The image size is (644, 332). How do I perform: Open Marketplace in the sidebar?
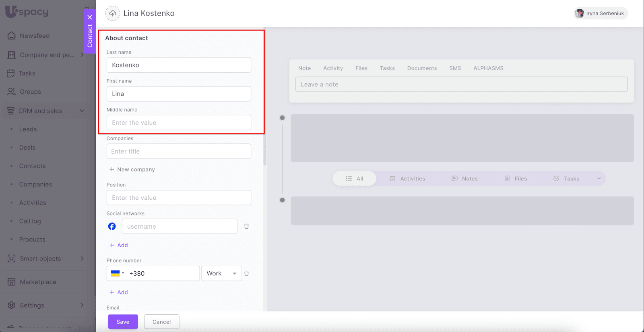tap(38, 282)
